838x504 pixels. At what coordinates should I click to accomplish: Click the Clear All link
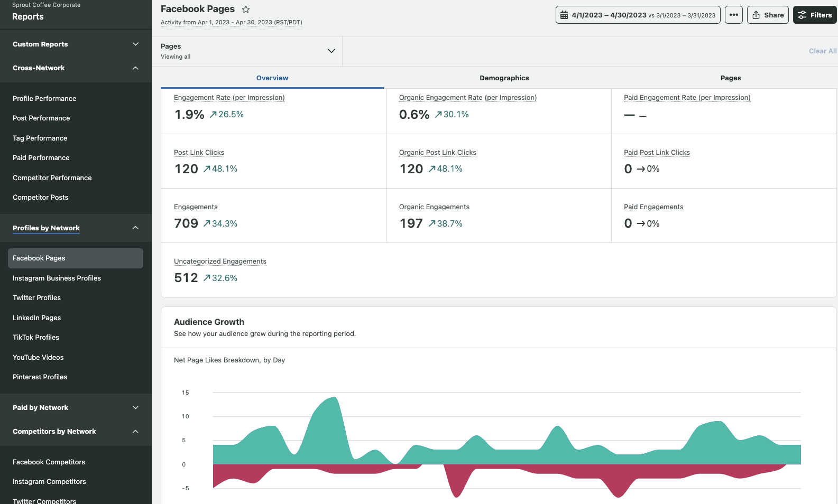tap(822, 51)
